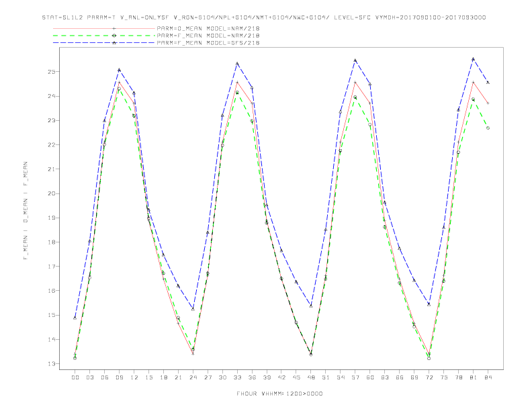This screenshot has width=532, height=411.
Task: Select legend entry 'PARM=F_MEAN MODEL=GFS/218'
Action: (208, 43)
